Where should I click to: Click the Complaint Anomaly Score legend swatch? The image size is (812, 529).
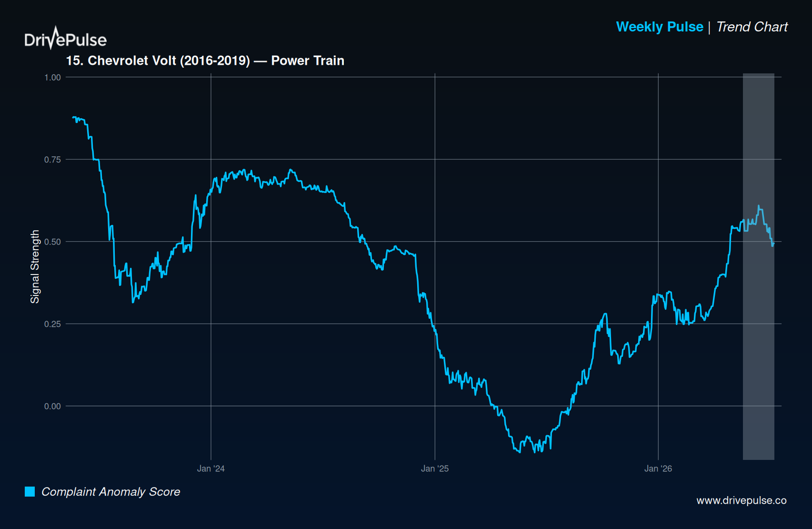[x=30, y=491]
